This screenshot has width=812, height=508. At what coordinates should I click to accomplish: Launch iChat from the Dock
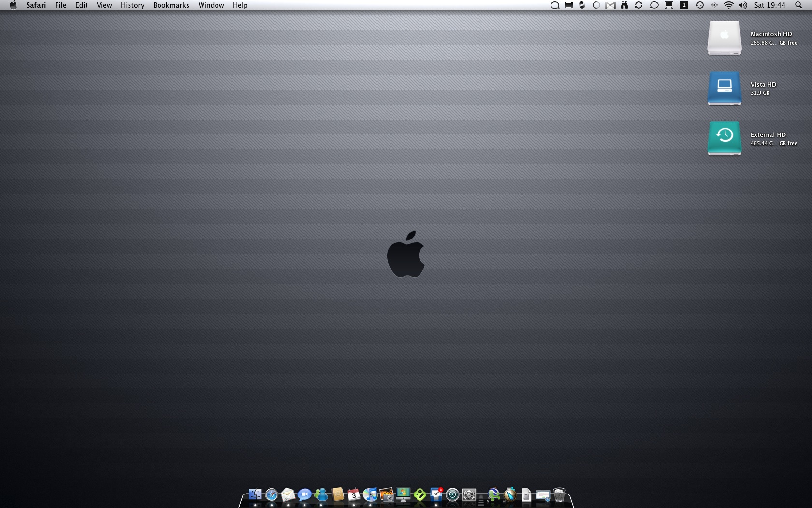pyautogui.click(x=304, y=495)
